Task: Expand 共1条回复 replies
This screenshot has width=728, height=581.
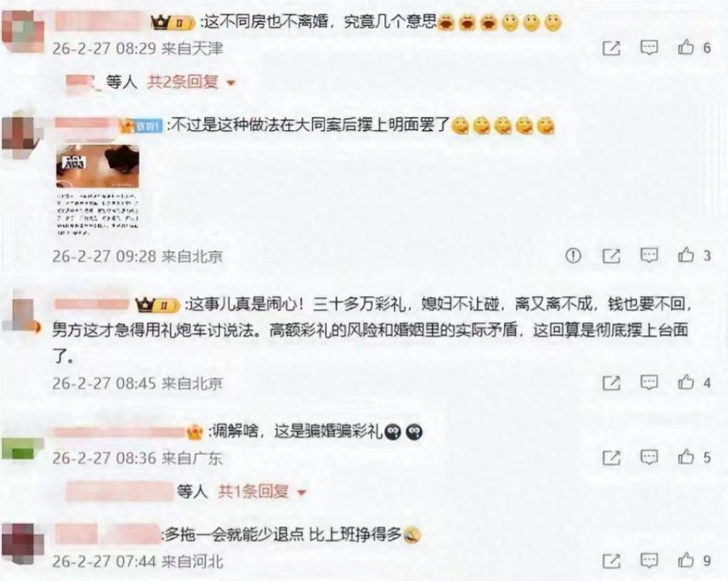Action: [253, 491]
